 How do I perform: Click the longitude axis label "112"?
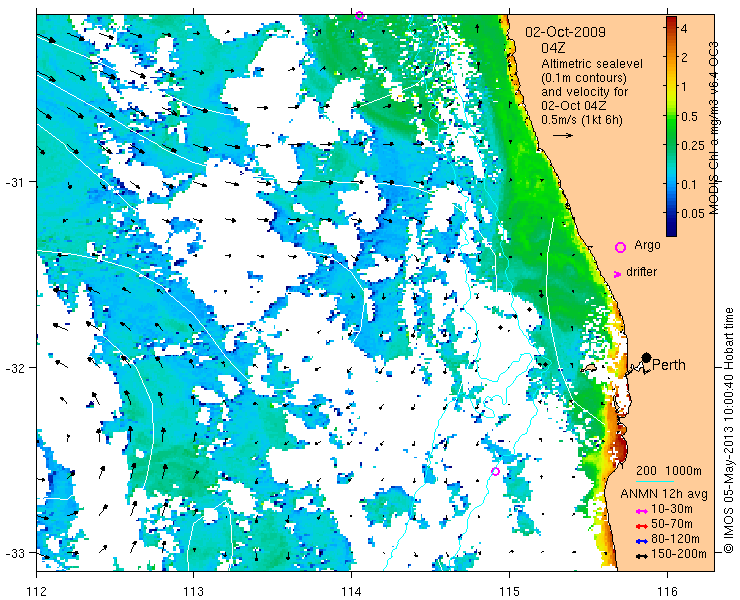coord(36,591)
